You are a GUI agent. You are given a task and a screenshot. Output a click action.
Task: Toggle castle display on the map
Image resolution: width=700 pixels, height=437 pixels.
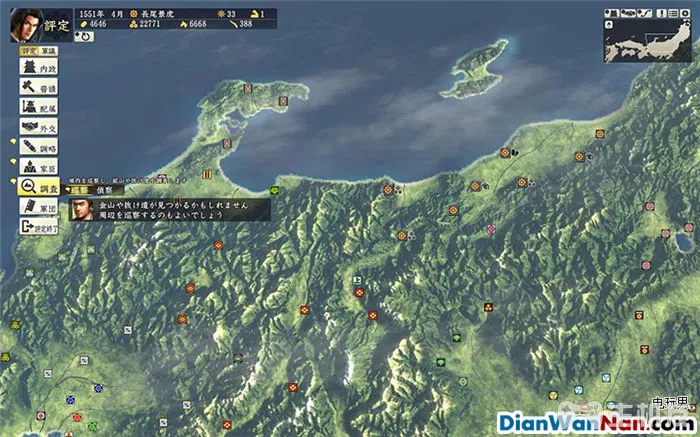click(x=611, y=13)
